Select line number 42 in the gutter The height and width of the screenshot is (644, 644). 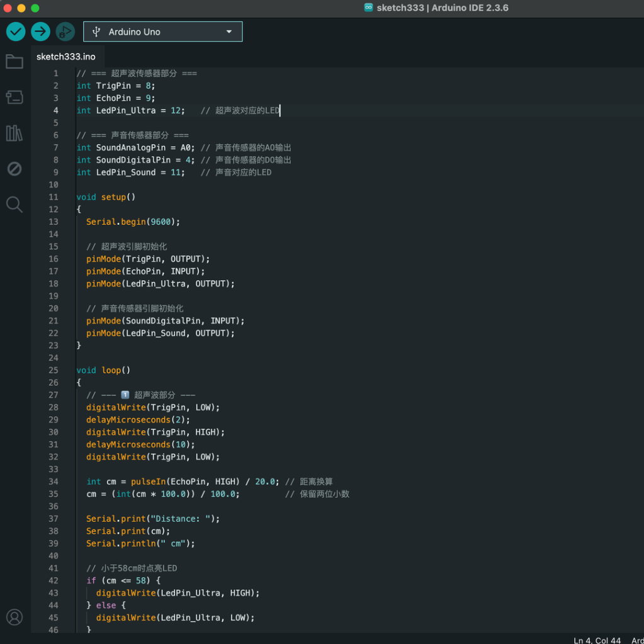(54, 580)
